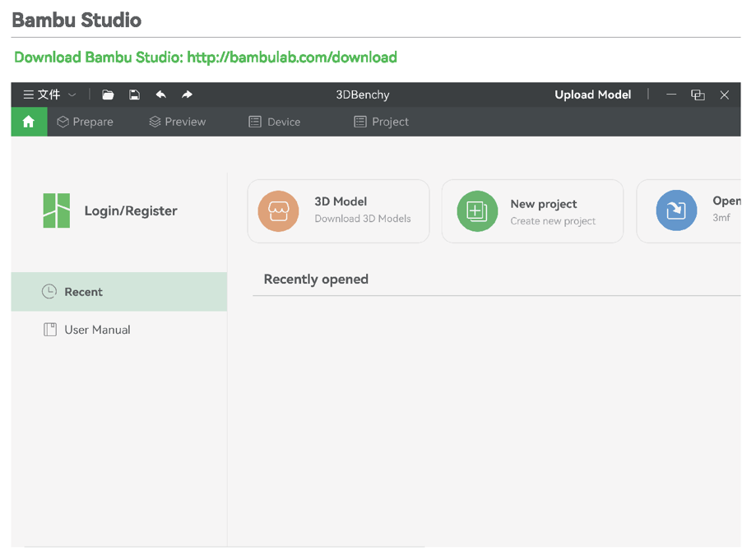756x550 pixels.
Task: Click the blue Open project icon
Action: pyautogui.click(x=676, y=210)
